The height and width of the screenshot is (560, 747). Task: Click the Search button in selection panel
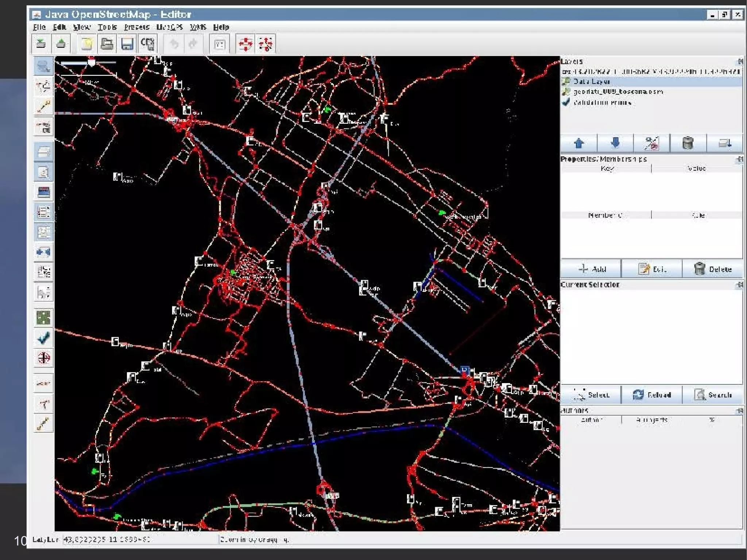713,395
